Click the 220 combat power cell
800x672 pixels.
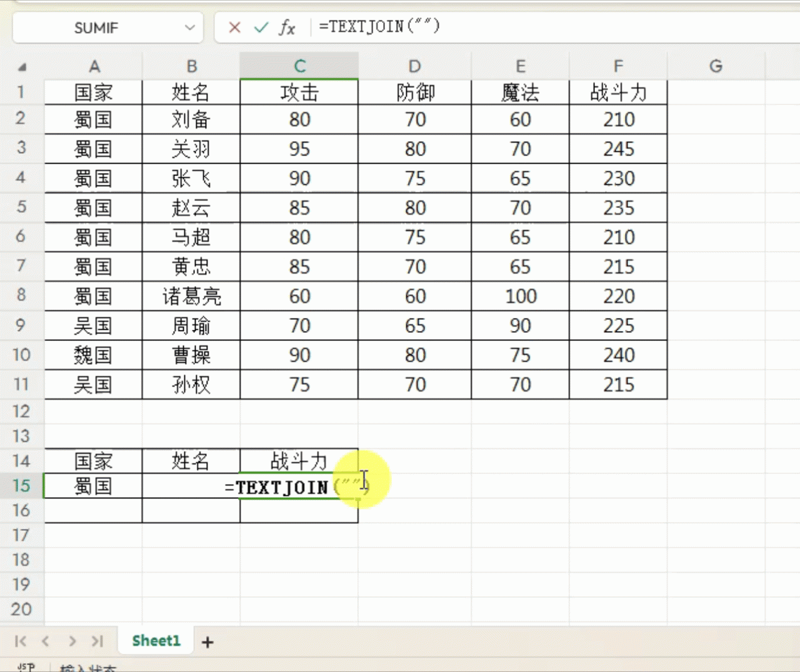(618, 296)
